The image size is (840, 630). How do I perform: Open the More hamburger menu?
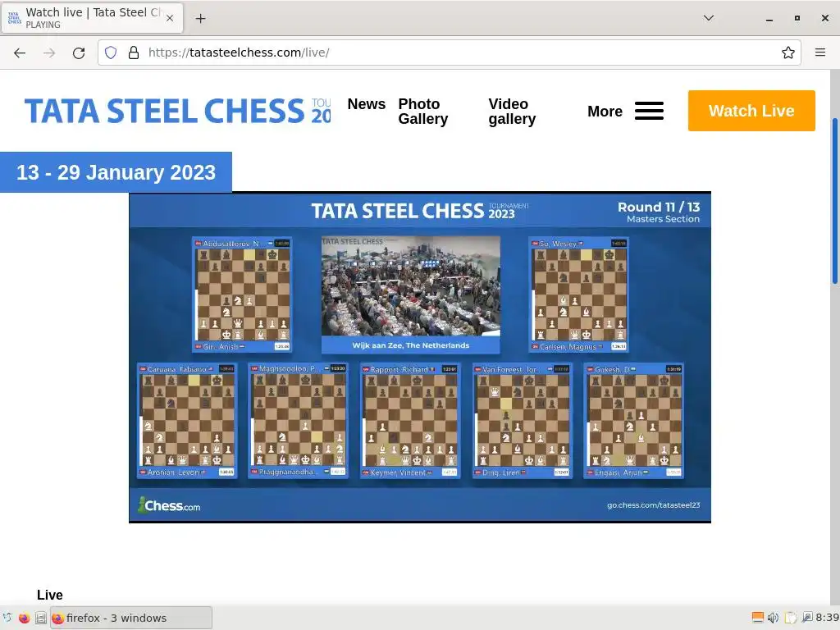(x=625, y=111)
